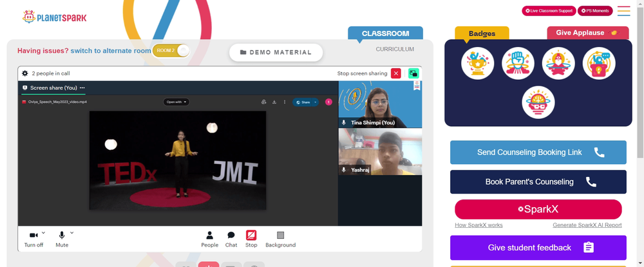Switch to the CLASSROOM tab

click(x=385, y=33)
